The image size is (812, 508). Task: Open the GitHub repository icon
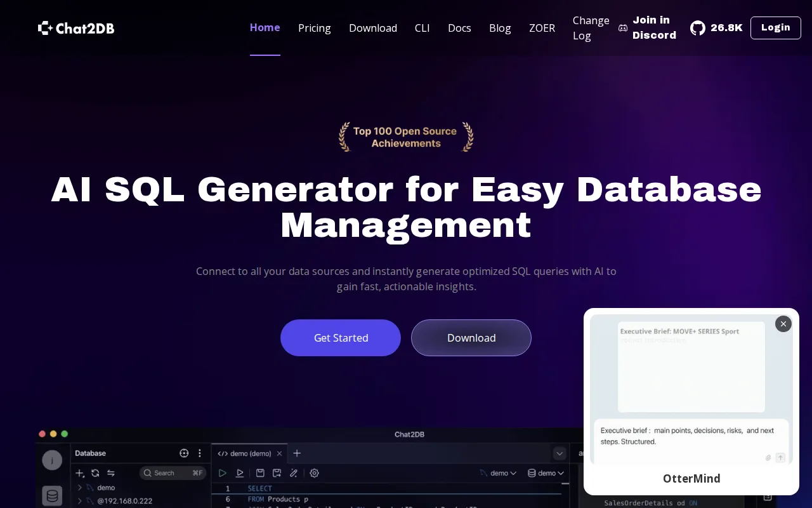tap(698, 28)
